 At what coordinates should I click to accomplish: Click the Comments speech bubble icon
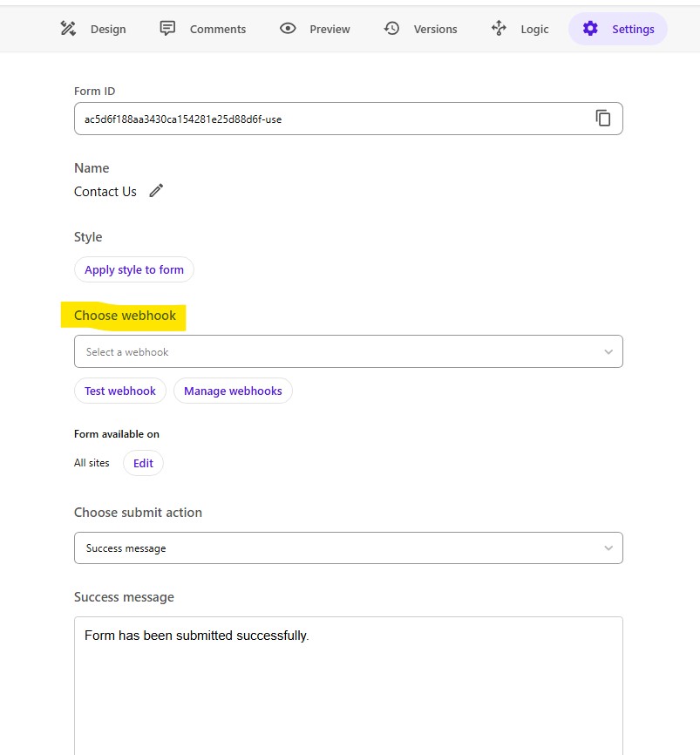(x=167, y=29)
